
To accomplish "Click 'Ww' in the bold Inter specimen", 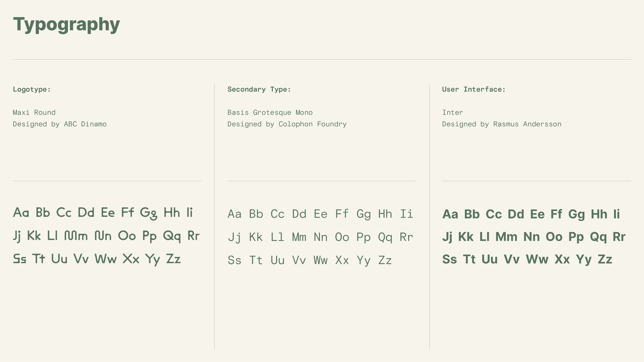I will 537,259.
